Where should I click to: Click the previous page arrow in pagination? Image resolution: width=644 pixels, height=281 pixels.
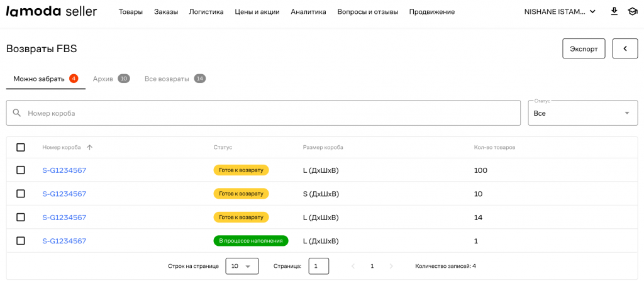tap(353, 266)
